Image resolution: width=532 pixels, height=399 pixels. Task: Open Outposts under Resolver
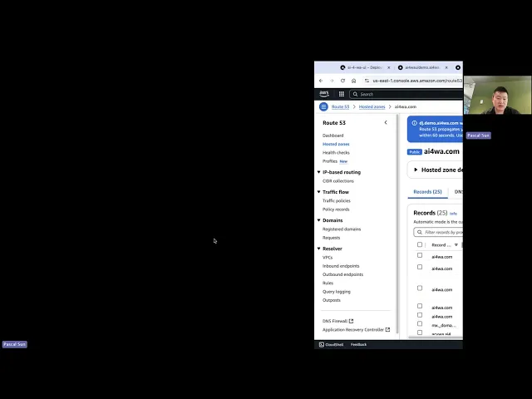(332, 300)
